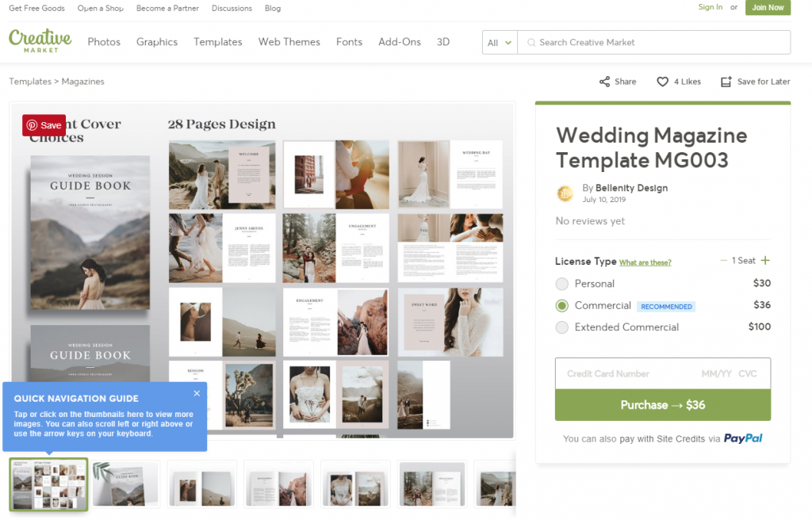This screenshot has width=812, height=520.
Task: Open the Guide Book cover thumbnail
Action: 125,484
